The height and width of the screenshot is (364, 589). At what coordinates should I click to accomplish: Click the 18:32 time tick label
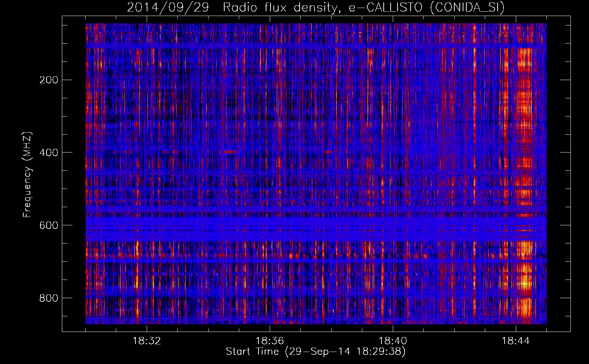click(147, 341)
